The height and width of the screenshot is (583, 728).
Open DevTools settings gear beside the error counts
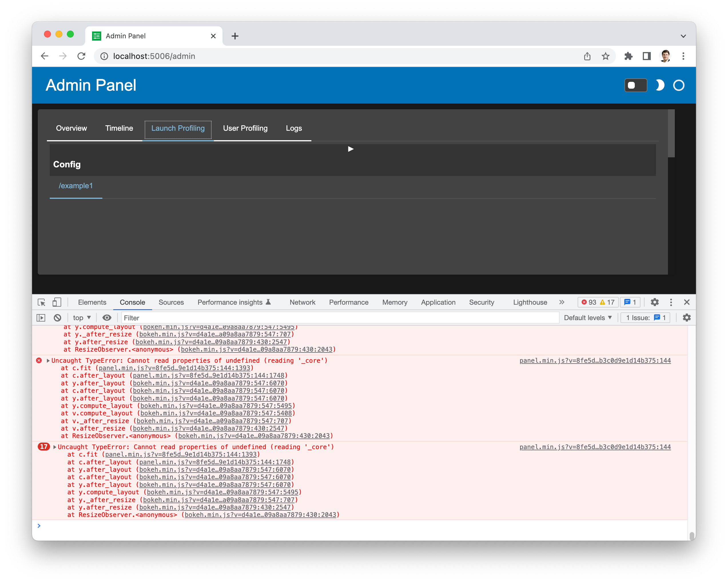click(655, 302)
